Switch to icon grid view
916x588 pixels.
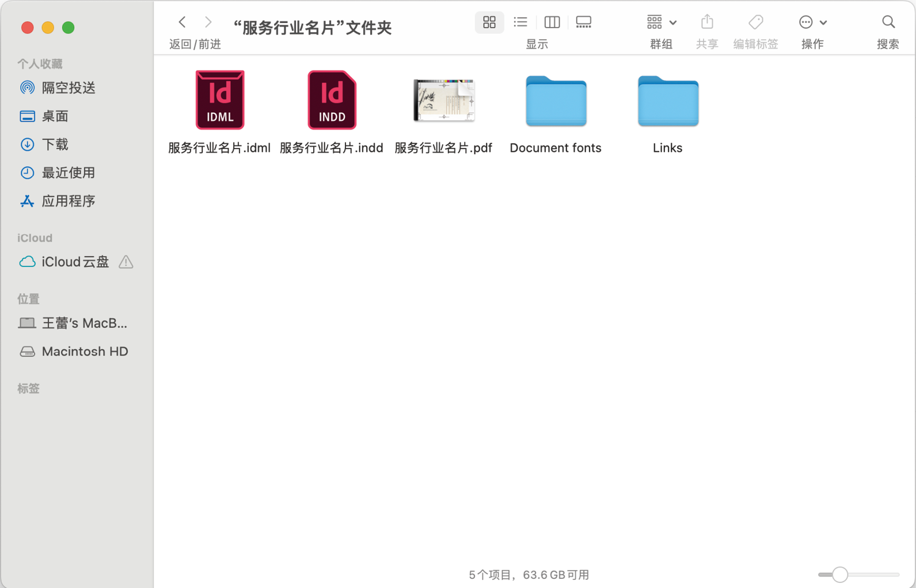(x=489, y=22)
